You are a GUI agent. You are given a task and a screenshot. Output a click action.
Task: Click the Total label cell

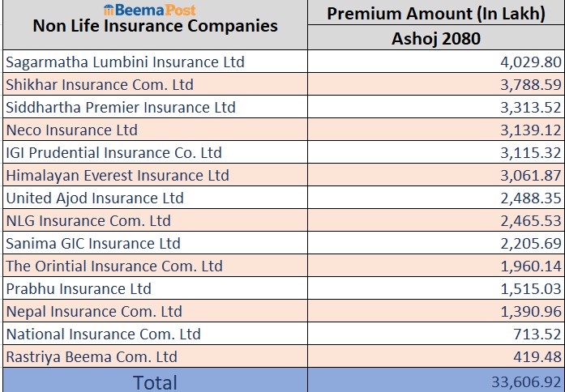[155, 381]
